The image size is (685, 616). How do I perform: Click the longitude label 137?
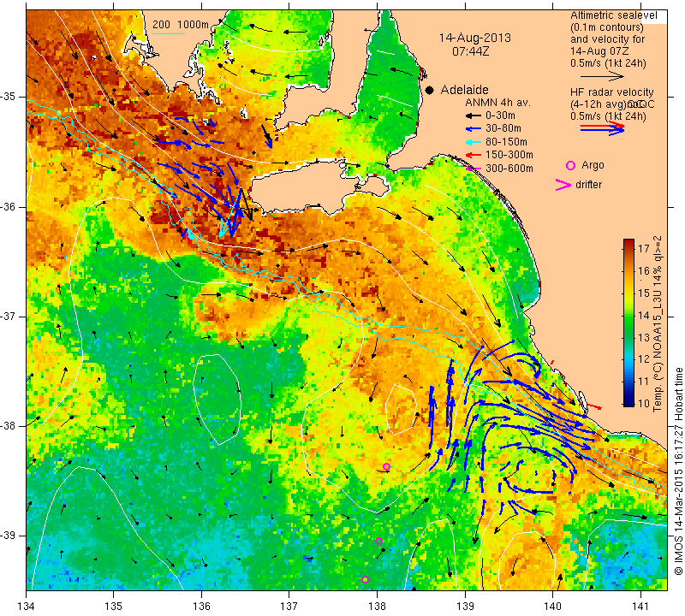[289, 607]
